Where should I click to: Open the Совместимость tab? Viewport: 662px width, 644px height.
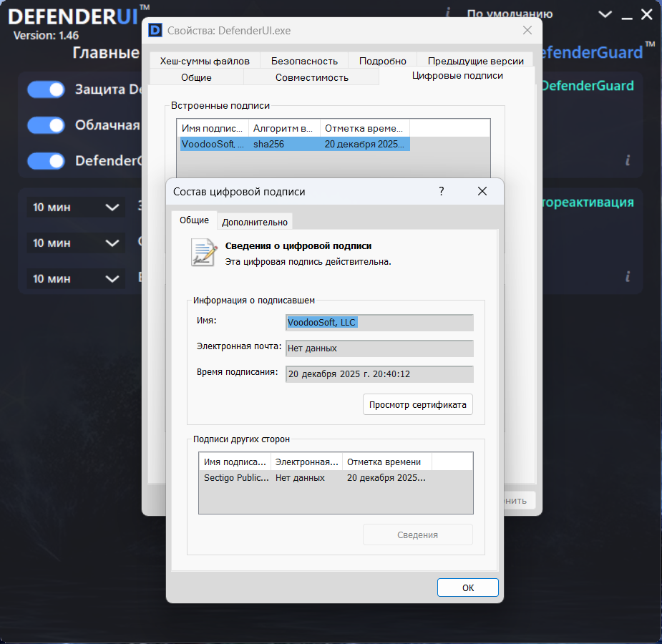tap(311, 77)
